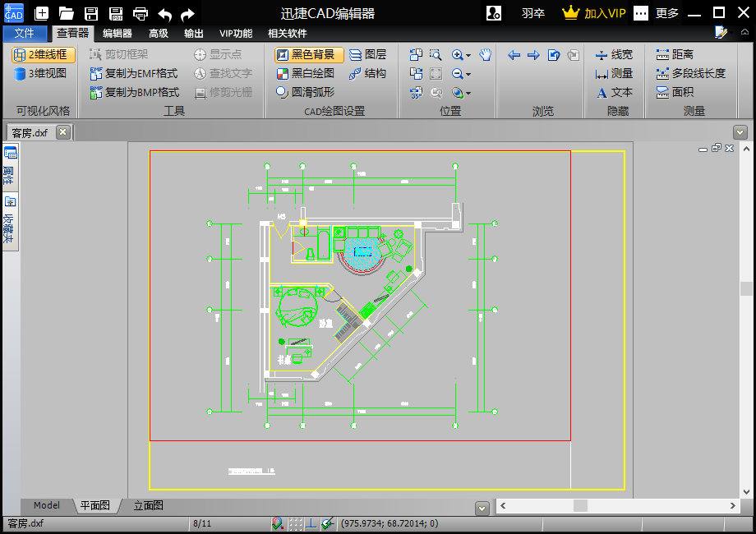Select the pan hand tool
This screenshot has height=534, width=756.
pyautogui.click(x=485, y=54)
